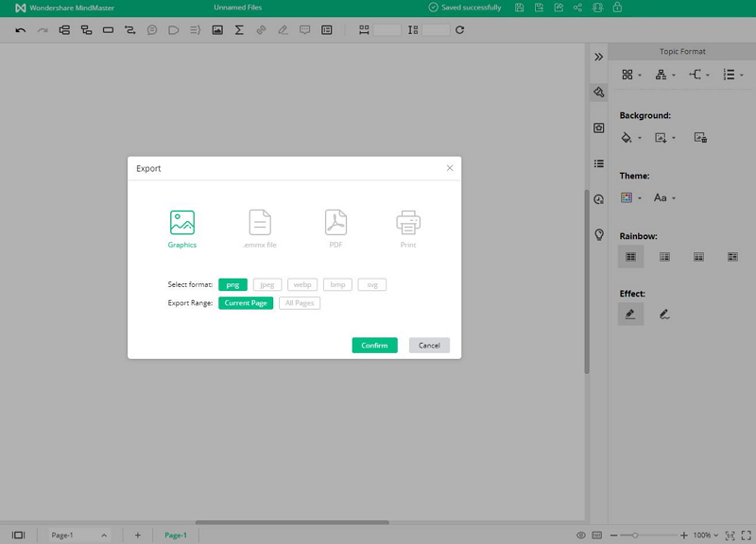
Task: Click the zoom slider in the status bar
Action: [x=635, y=535]
